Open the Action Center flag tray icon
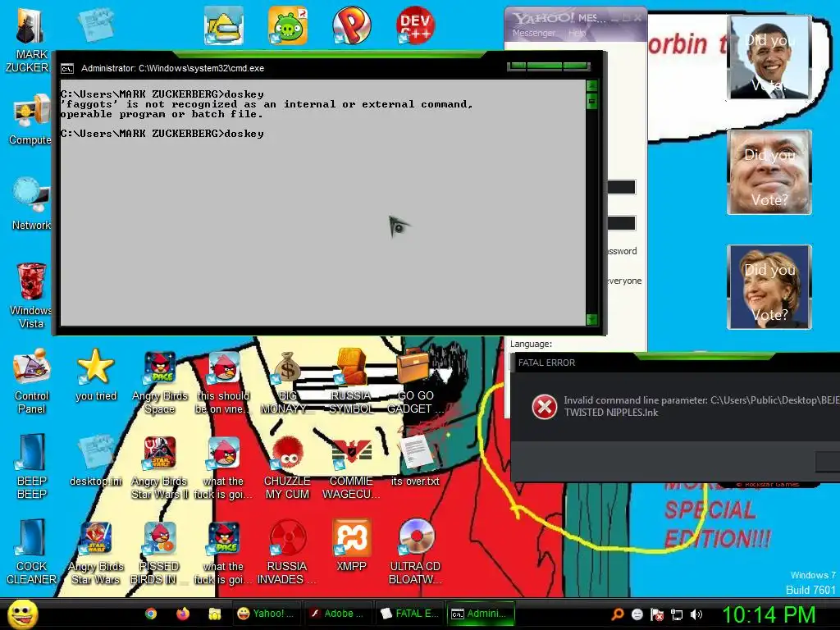 click(657, 614)
